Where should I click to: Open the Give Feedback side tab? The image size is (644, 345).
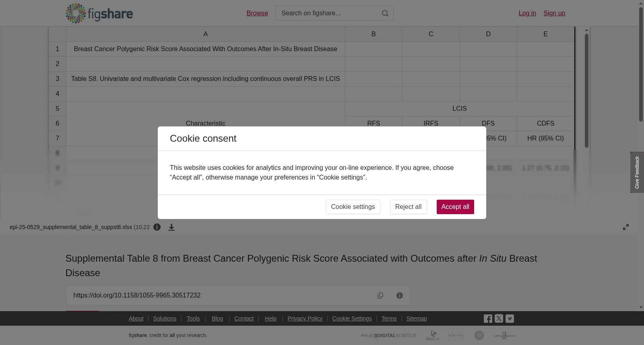(637, 172)
